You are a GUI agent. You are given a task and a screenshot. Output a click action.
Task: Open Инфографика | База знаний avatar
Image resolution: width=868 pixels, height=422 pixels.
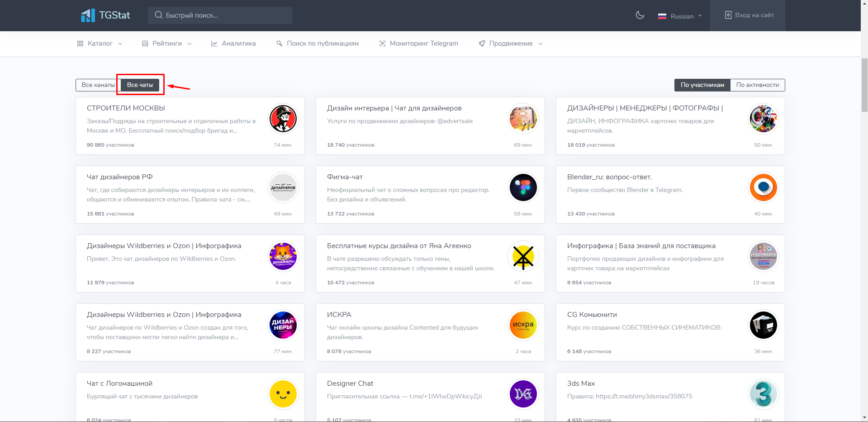pos(764,256)
